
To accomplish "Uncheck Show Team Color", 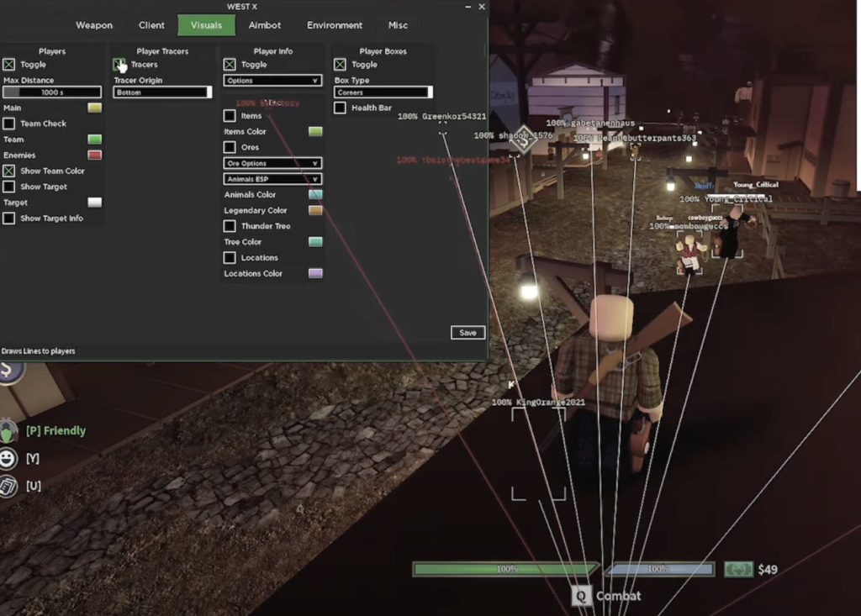I will click(x=8, y=171).
